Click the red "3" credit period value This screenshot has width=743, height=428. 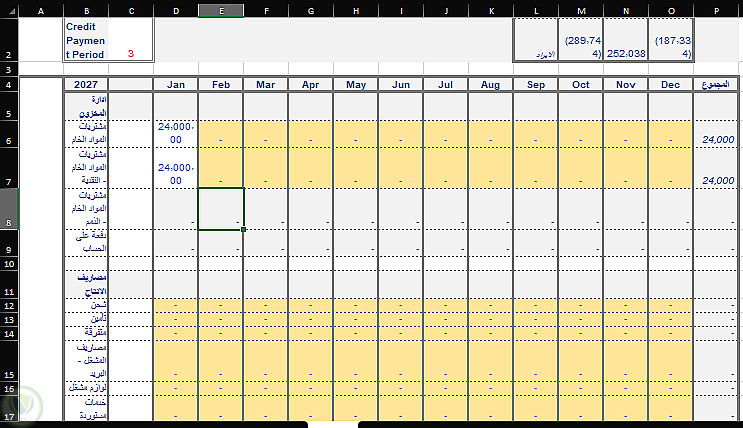pos(131,54)
